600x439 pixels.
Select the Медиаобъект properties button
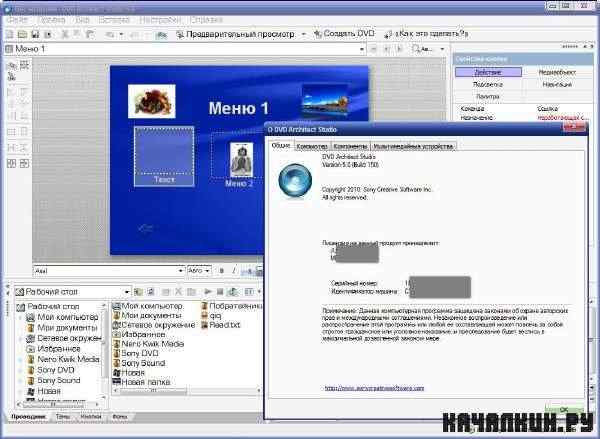coord(557,72)
